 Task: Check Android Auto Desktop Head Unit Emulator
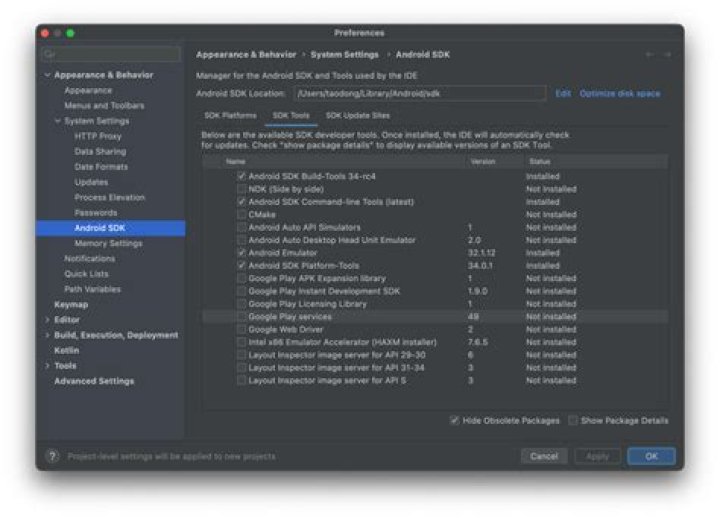(242, 240)
